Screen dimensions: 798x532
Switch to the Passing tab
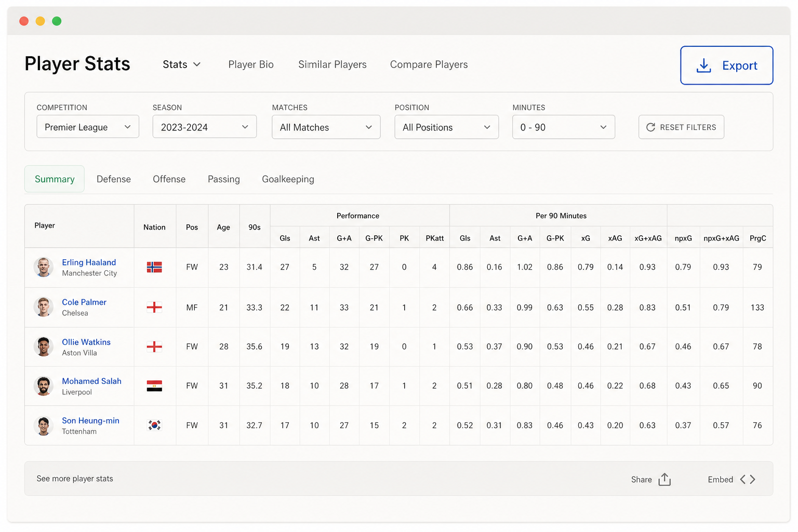click(x=224, y=179)
